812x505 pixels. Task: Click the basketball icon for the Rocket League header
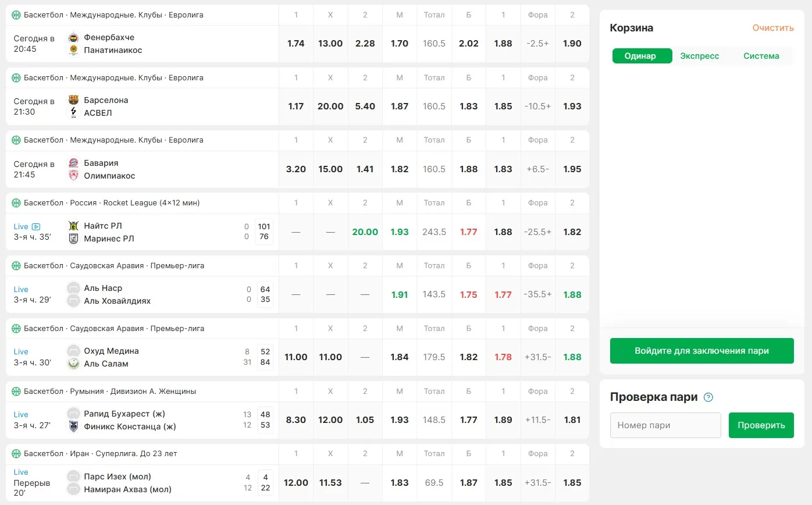pyautogui.click(x=16, y=203)
